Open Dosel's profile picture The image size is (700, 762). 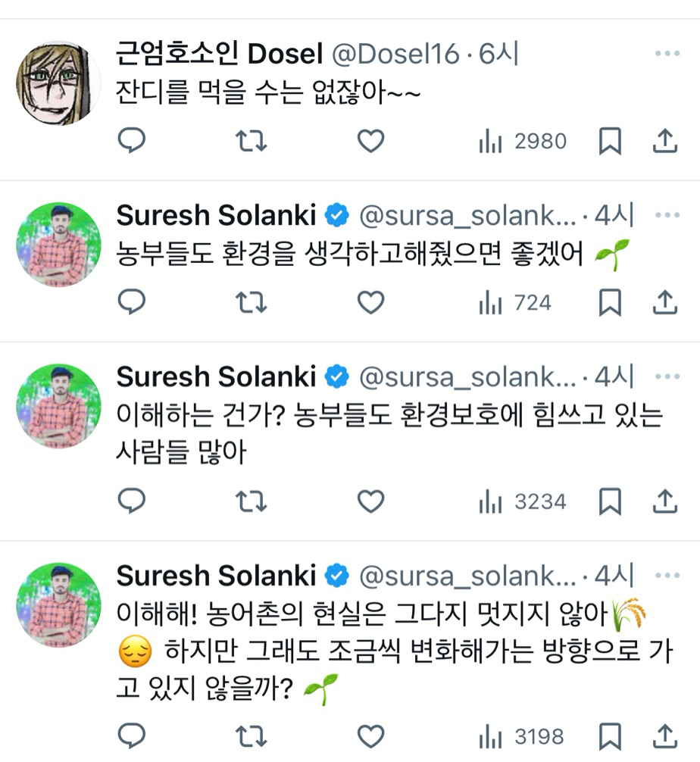[x=58, y=83]
